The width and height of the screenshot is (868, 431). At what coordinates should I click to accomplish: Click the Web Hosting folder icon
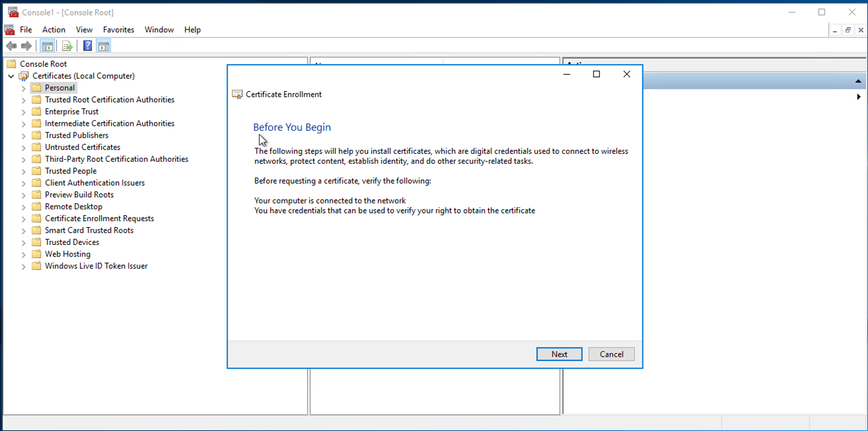(x=36, y=254)
